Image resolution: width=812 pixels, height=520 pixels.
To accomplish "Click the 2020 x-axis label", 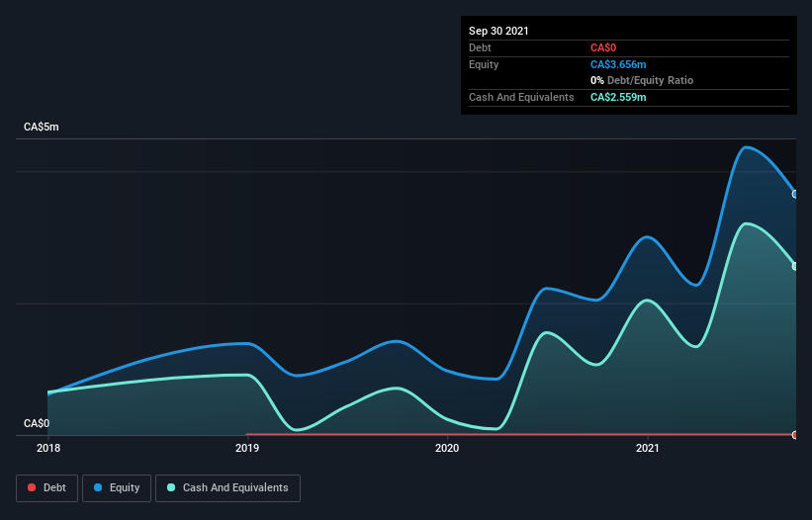I will pyautogui.click(x=447, y=448).
